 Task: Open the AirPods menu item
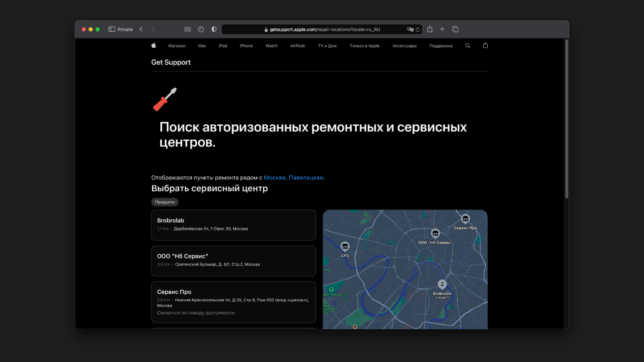298,46
